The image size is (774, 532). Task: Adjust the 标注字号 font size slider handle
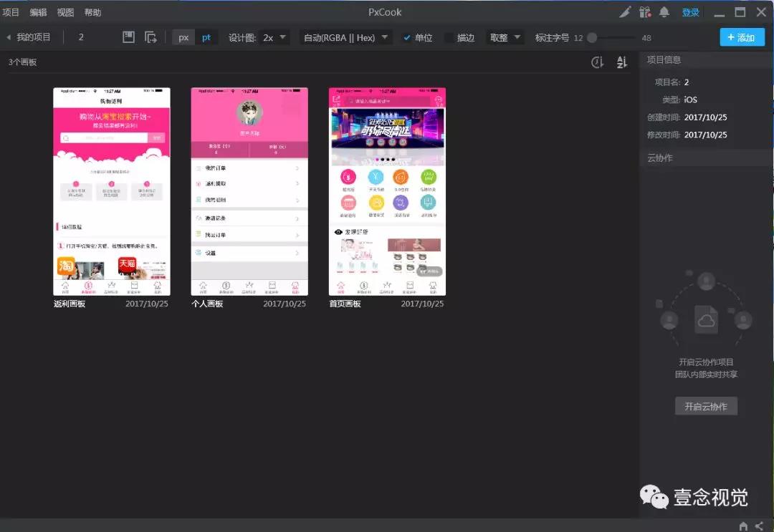click(592, 38)
